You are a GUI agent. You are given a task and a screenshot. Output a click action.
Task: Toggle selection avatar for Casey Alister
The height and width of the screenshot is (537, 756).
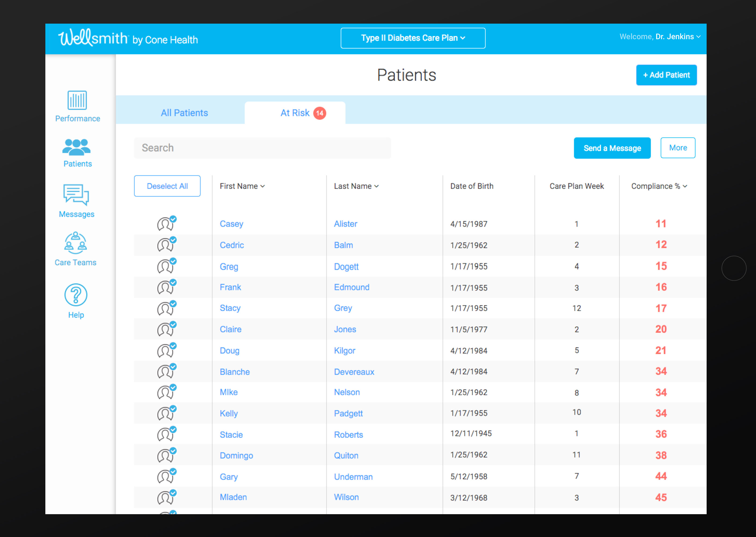167,224
